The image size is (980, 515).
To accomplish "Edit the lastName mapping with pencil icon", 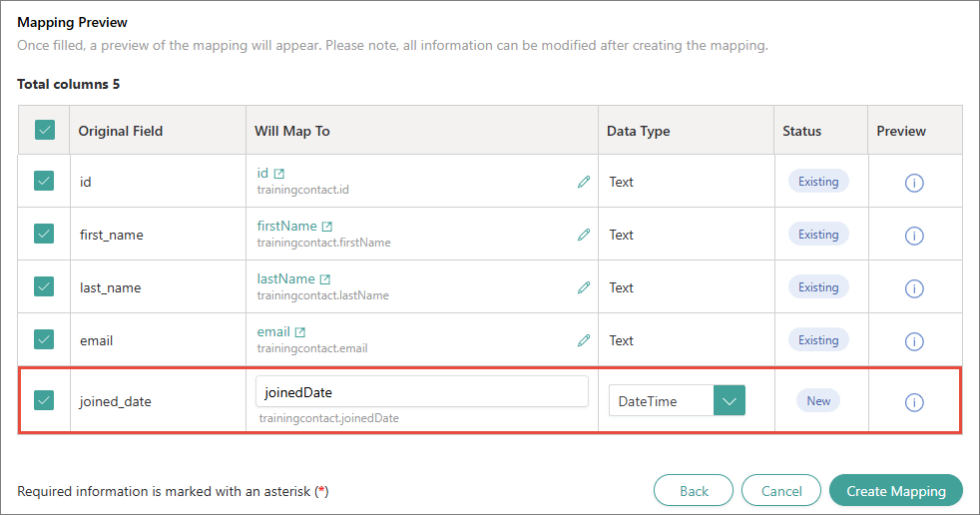I will [584, 287].
